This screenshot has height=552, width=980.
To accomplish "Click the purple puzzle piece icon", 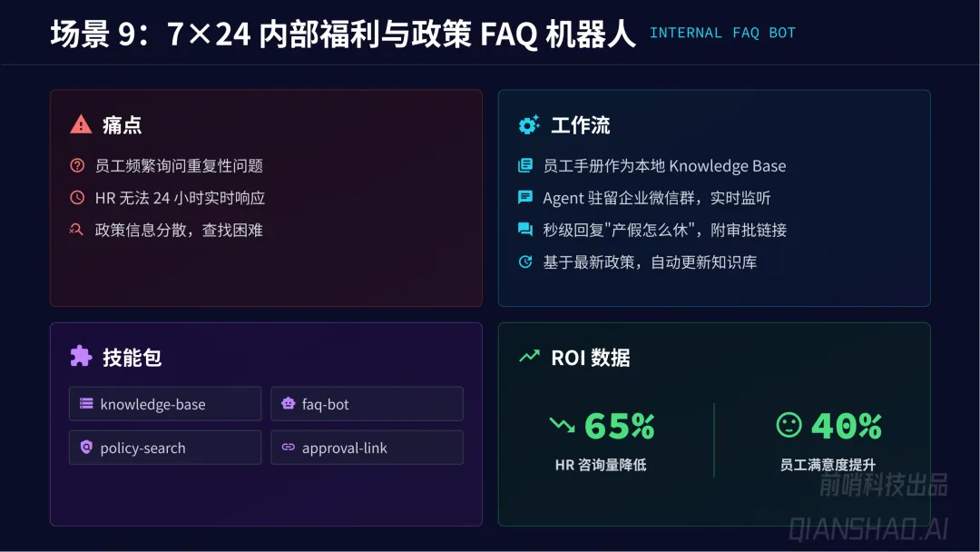I will (x=81, y=357).
